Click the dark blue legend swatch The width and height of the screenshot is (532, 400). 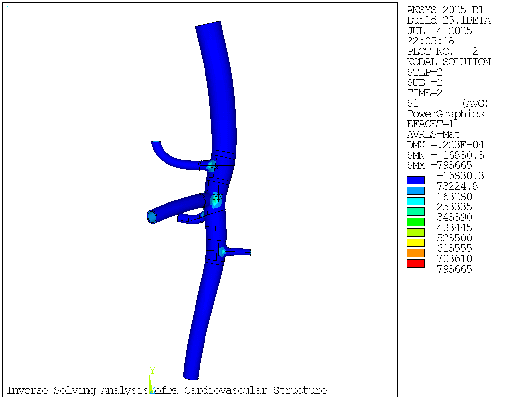pos(415,180)
